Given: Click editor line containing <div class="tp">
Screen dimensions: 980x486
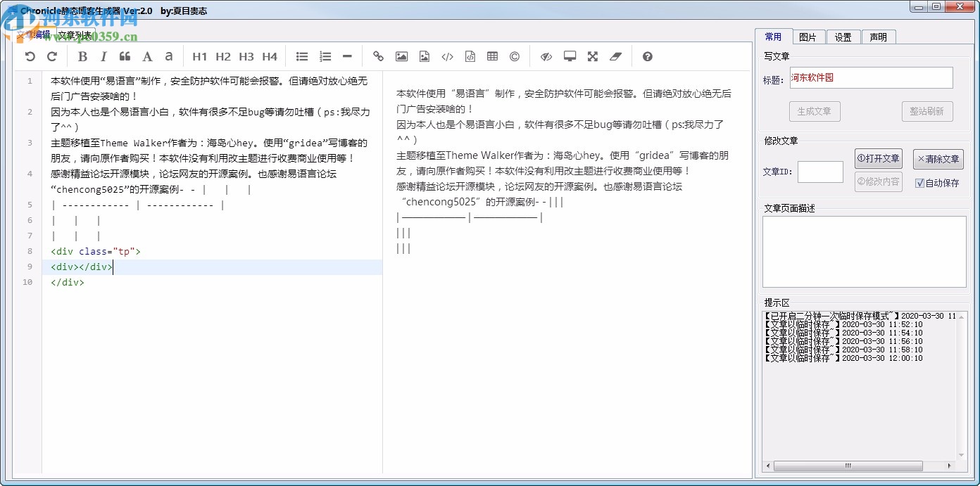Looking at the screenshot, I should point(96,251).
